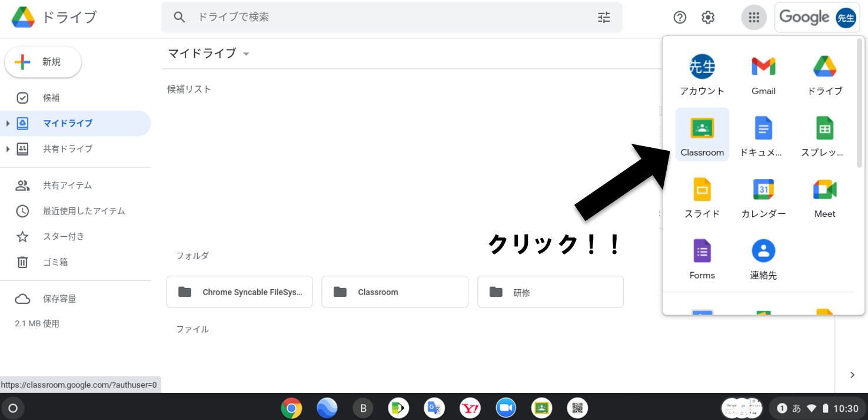
Task: Open the Drive help menu
Action: [680, 17]
